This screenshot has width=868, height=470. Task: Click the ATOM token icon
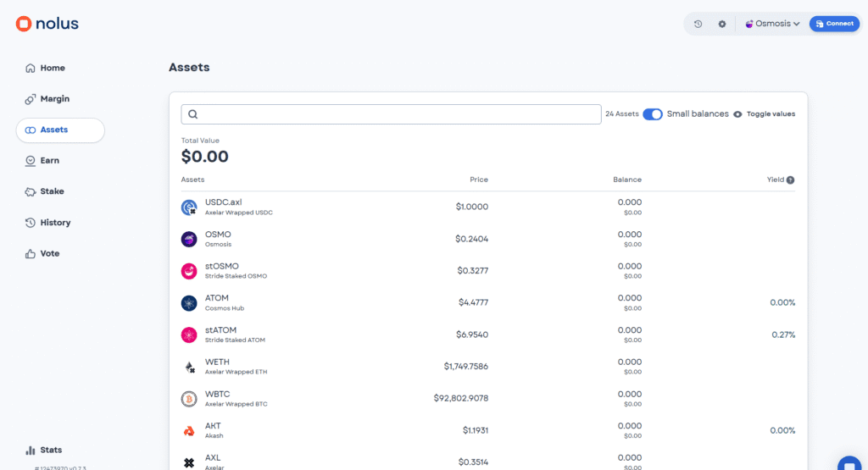click(x=189, y=303)
